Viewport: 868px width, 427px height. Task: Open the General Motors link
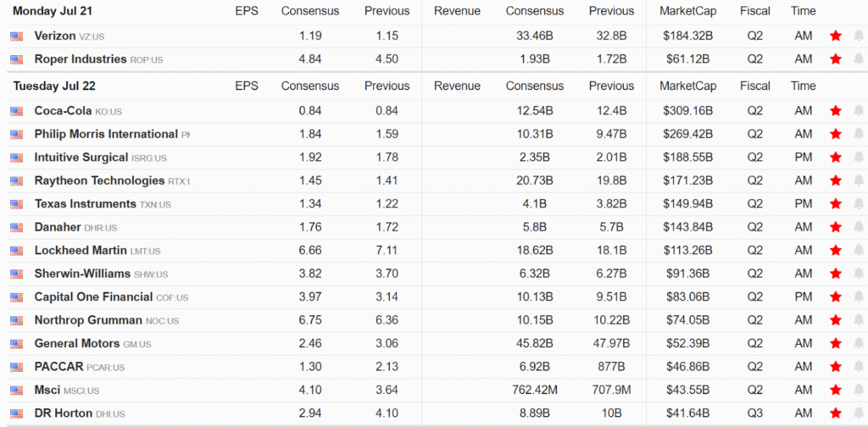pos(77,343)
